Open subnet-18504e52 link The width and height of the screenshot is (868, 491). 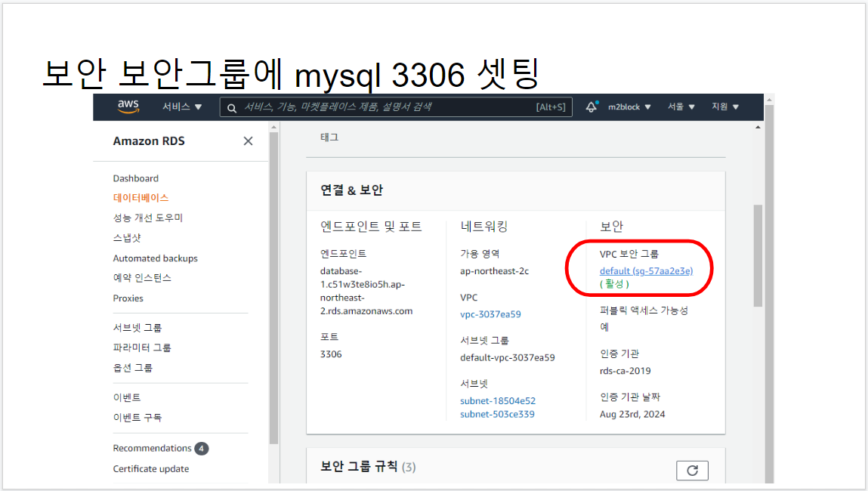(x=498, y=401)
